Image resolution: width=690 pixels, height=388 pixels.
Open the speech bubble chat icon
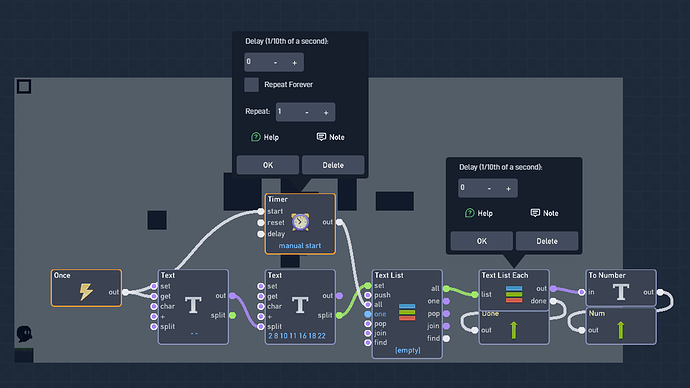[x=24, y=334]
